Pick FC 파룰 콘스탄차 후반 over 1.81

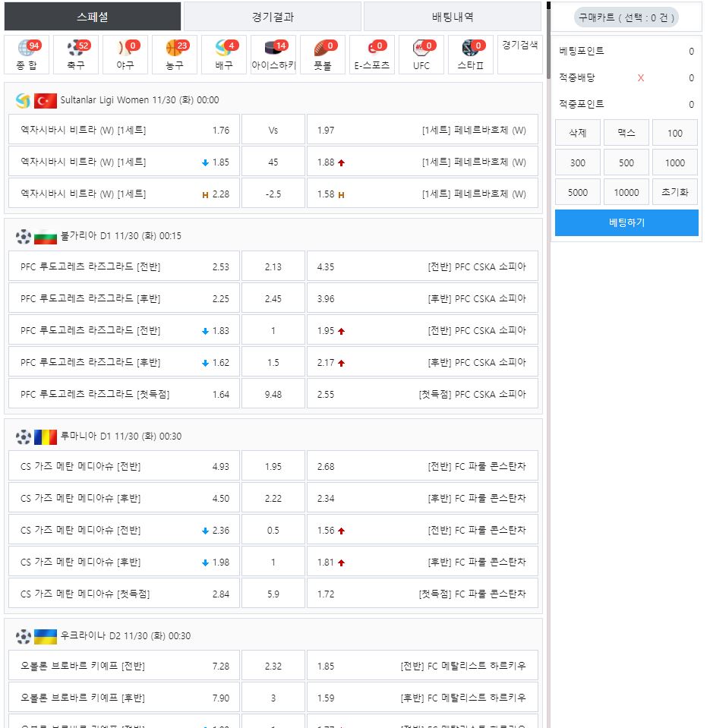click(x=422, y=563)
